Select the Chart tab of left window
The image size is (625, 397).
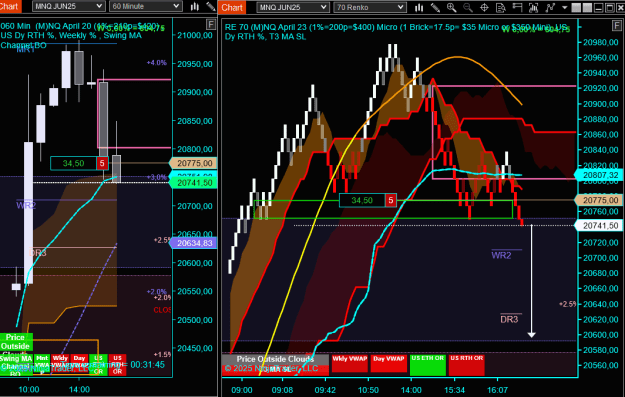tap(10, 6)
